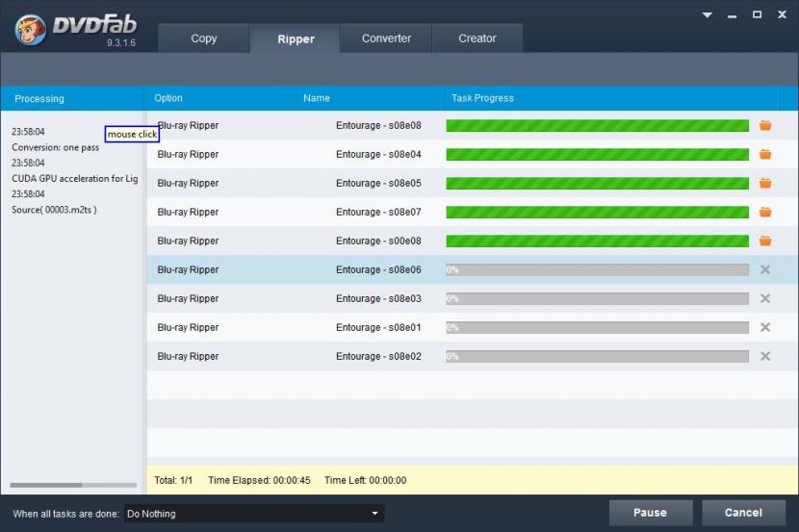Screen dimensions: 799x532
Task: Remove the Entourage s08e03 task
Action: pos(765,298)
